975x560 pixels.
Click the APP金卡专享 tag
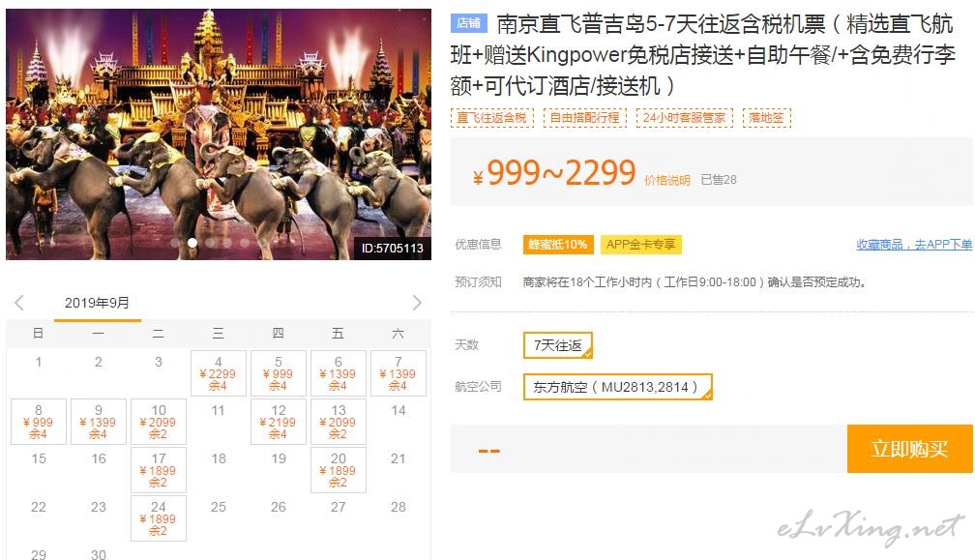[640, 245]
